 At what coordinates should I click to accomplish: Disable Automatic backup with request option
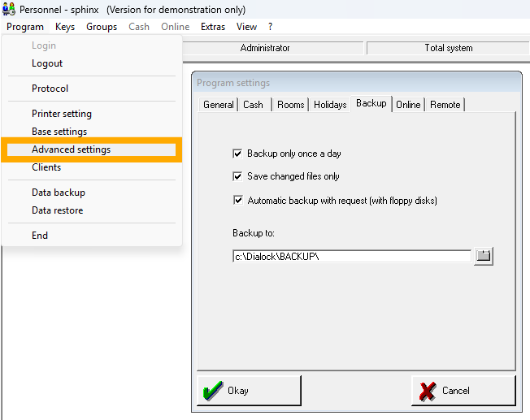click(237, 200)
